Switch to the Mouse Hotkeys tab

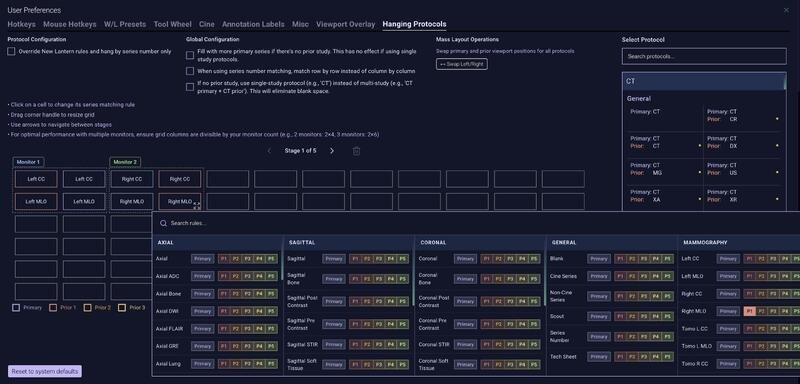coord(69,24)
